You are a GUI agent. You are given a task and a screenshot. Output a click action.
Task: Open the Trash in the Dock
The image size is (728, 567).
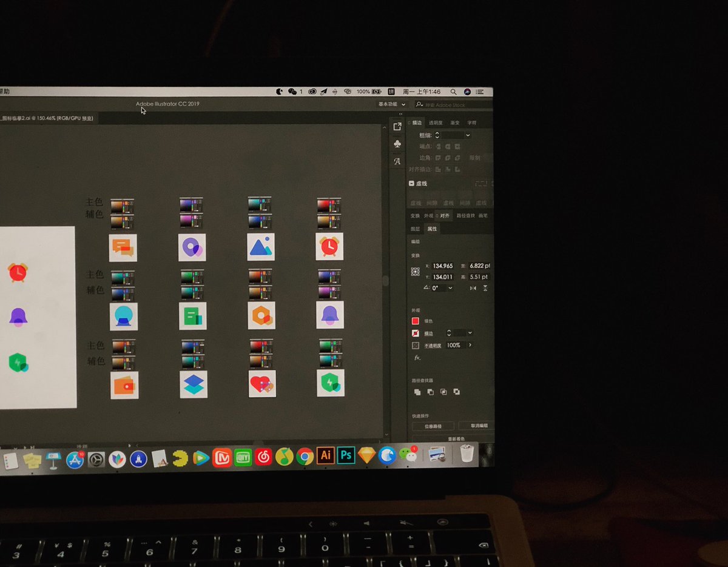coord(467,454)
